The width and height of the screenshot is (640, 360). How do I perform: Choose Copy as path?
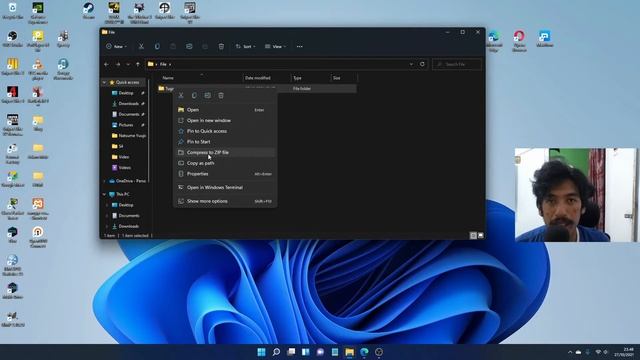[x=225, y=163]
